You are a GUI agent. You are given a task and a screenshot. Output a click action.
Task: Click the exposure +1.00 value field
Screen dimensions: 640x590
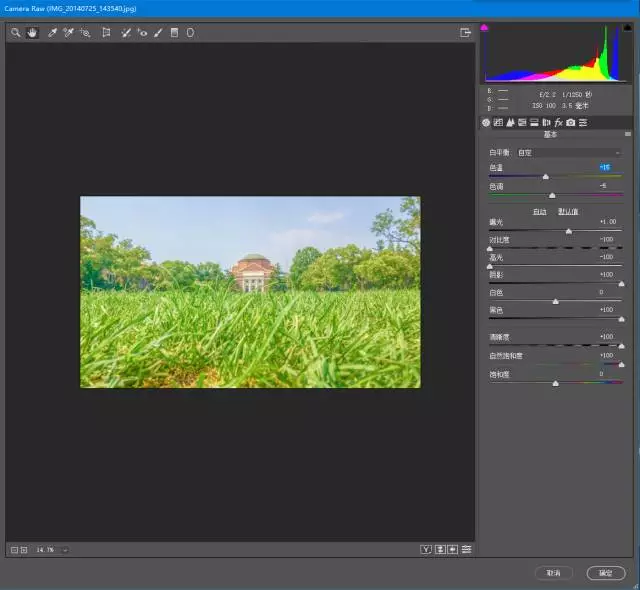tap(608, 222)
